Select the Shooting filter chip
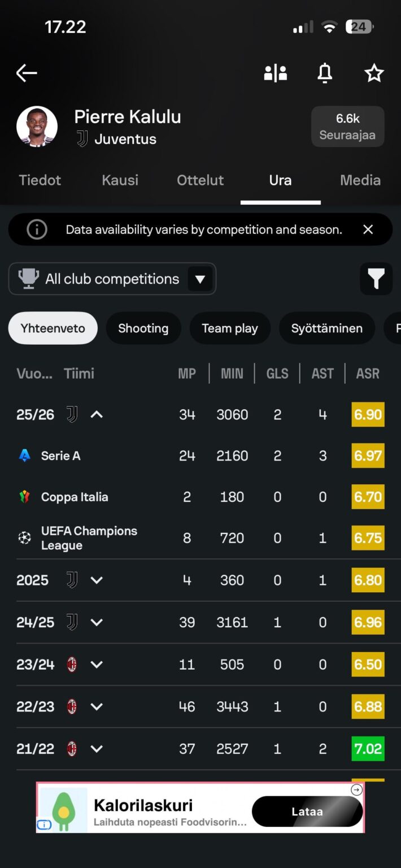Viewport: 401px width, 868px height. [x=143, y=328]
